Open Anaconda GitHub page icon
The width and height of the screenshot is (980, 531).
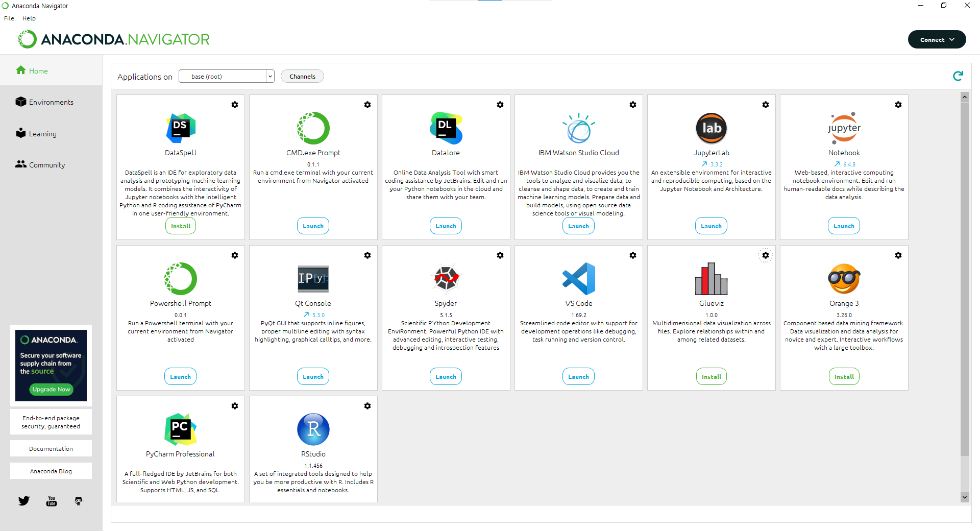tap(79, 501)
